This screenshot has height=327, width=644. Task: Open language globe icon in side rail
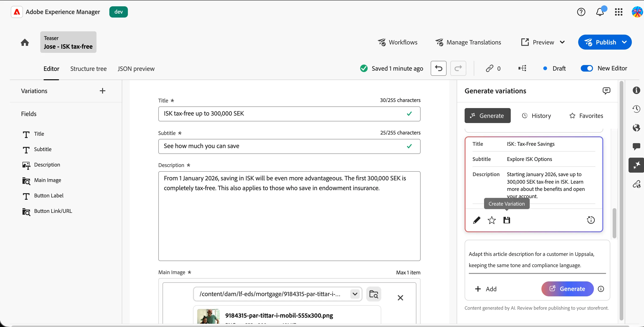pos(636,127)
